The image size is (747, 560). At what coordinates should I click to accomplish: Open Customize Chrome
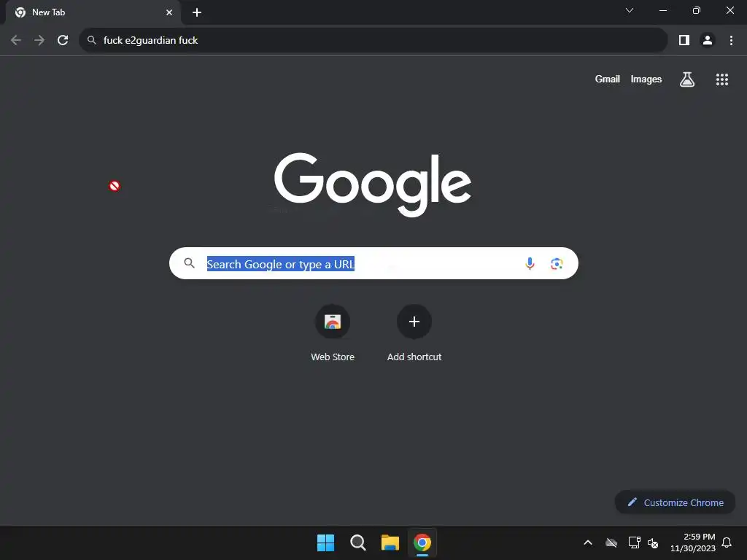[675, 502]
